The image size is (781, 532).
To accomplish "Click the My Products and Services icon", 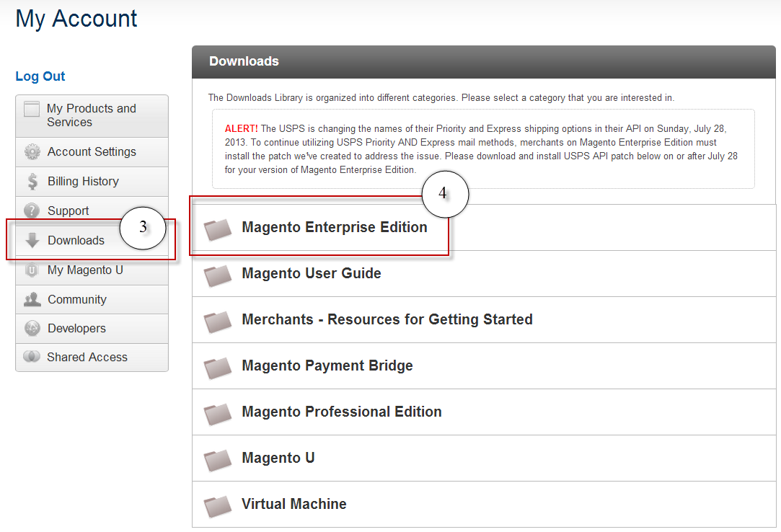I will point(32,110).
